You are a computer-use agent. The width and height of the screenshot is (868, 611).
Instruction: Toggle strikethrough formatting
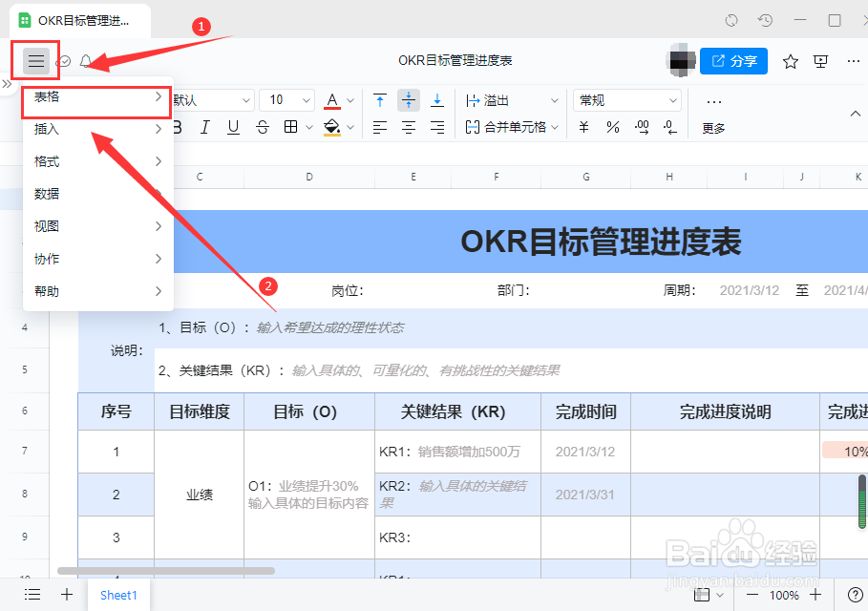point(263,127)
